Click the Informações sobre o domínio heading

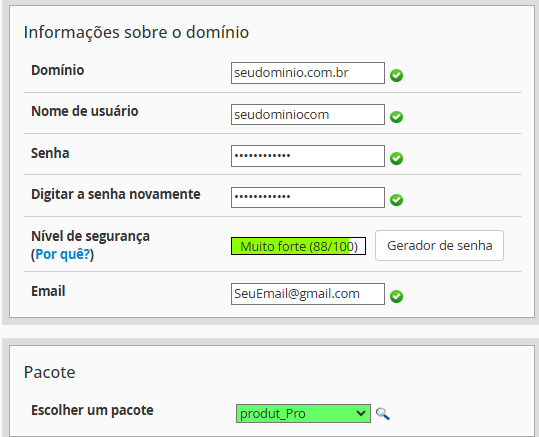[x=136, y=33]
